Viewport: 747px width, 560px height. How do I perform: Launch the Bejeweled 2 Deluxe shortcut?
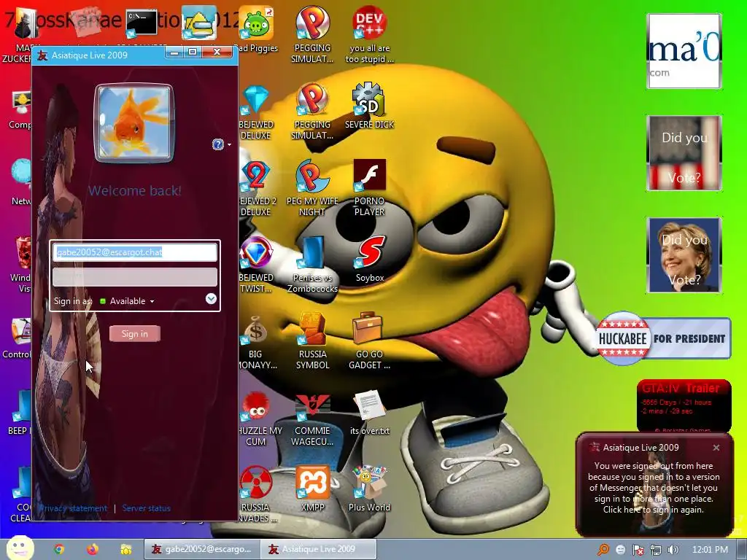pyautogui.click(x=256, y=189)
